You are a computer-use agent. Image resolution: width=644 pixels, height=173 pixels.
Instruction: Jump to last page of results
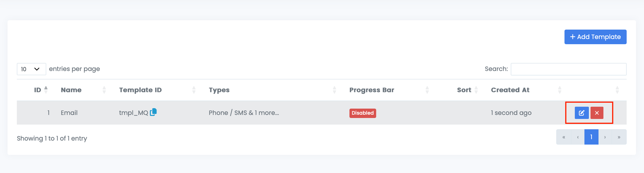pyautogui.click(x=619, y=137)
